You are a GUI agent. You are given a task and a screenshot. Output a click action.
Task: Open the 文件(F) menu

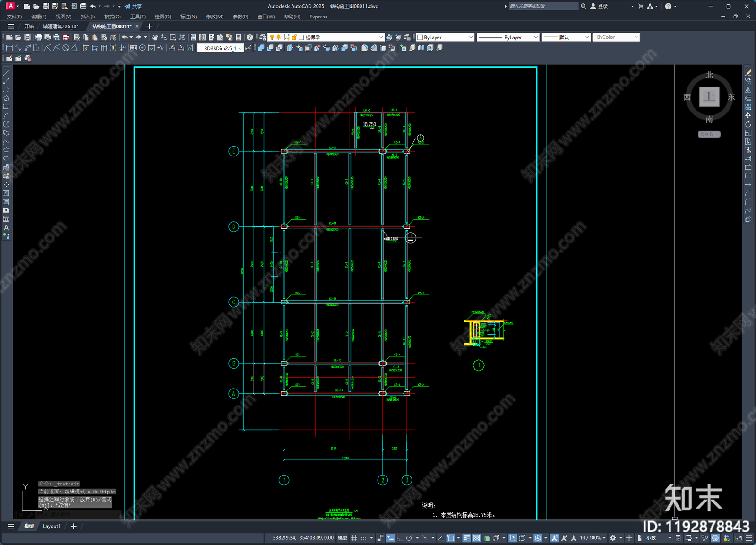14,17
